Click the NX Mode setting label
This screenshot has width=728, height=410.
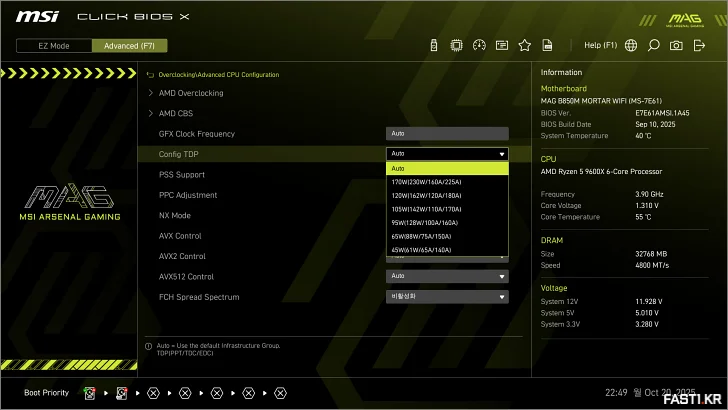[175, 215]
